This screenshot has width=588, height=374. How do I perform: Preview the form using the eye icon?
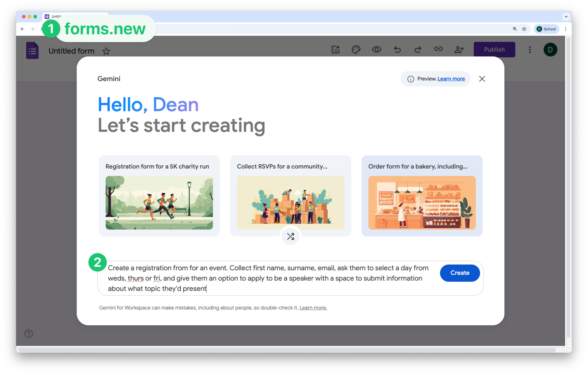pos(376,49)
